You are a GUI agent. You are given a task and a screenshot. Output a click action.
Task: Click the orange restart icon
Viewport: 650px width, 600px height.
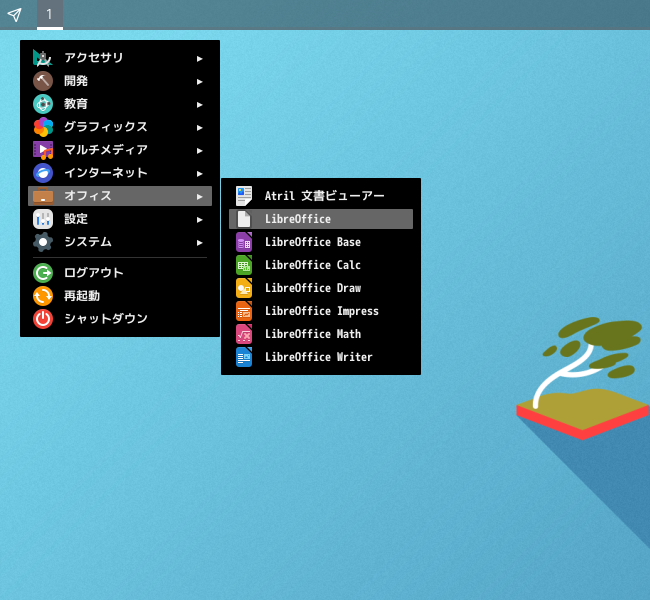click(43, 296)
